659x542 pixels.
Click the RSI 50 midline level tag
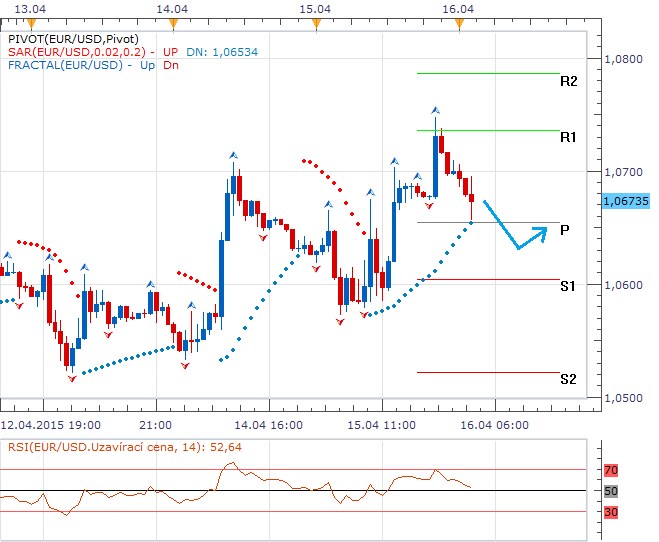pos(610,491)
